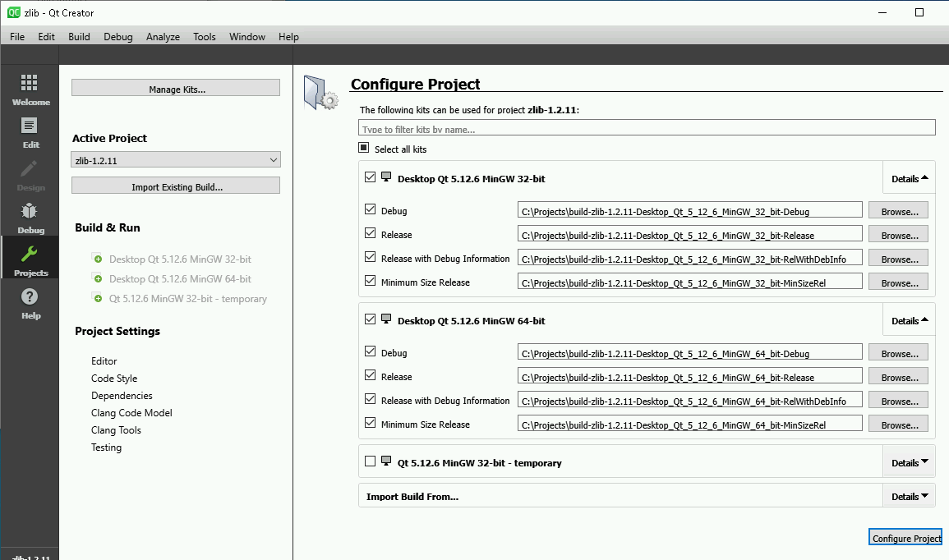The image size is (949, 560).
Task: Open the Analyze menu
Action: coord(163,37)
